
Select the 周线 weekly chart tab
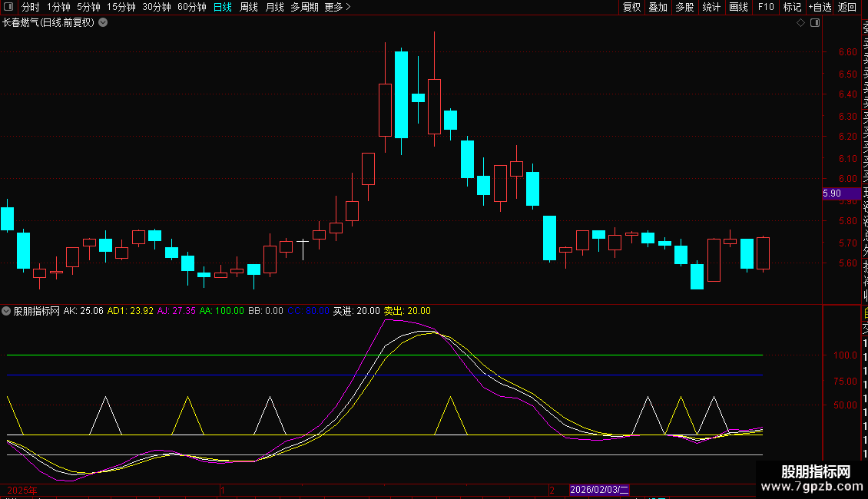click(249, 7)
